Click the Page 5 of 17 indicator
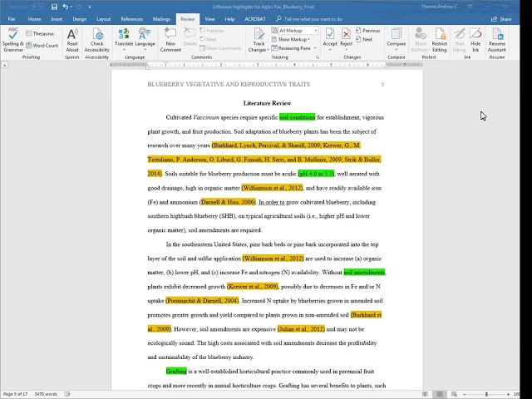This screenshot has height=399, width=532. [x=15, y=394]
